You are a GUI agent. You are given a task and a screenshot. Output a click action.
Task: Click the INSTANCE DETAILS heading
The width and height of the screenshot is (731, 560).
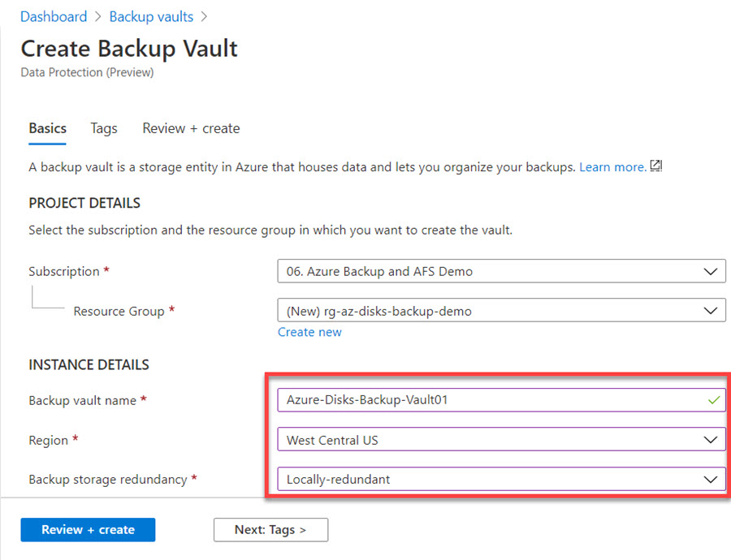click(89, 364)
